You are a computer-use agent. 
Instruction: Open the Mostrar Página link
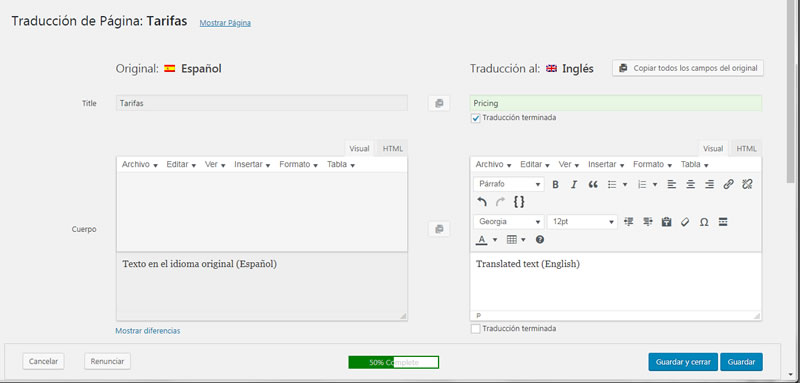[x=225, y=23]
